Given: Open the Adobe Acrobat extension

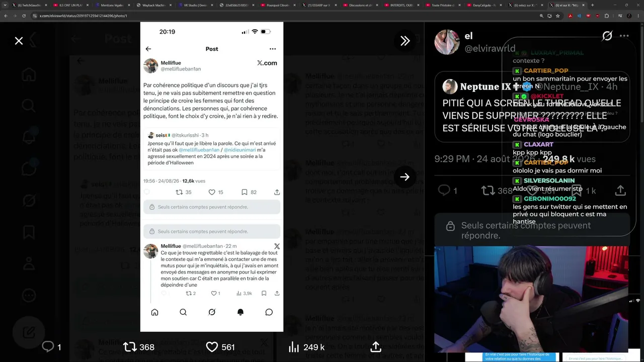Looking at the screenshot, I should pos(570,16).
